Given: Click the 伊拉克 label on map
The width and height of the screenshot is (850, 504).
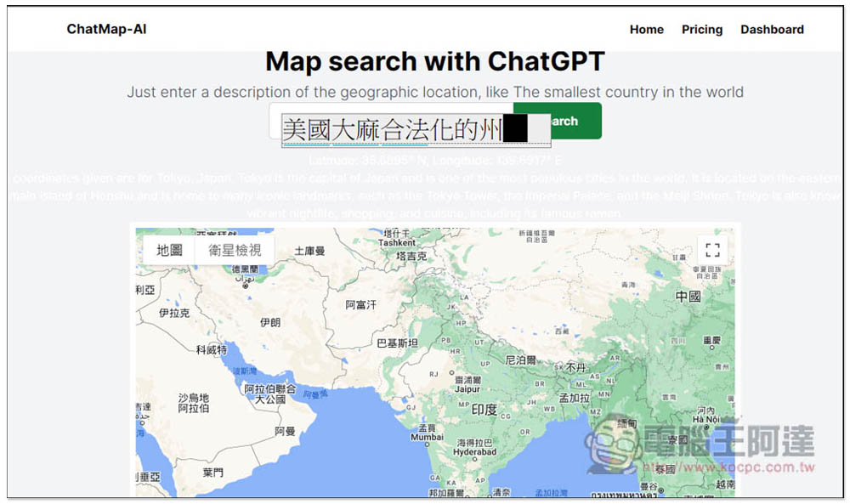Looking at the screenshot, I should tap(174, 313).
